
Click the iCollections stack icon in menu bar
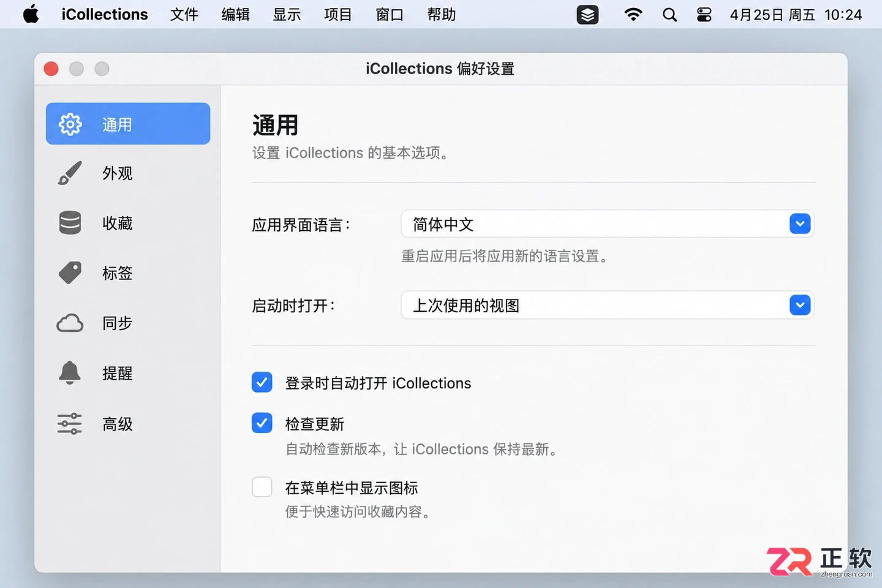point(587,15)
